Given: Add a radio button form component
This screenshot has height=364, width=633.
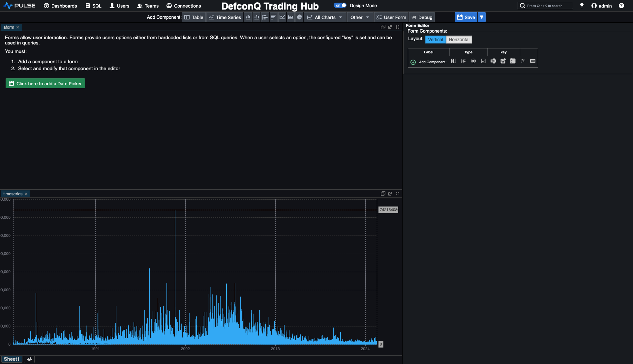Looking at the screenshot, I should coord(474,61).
